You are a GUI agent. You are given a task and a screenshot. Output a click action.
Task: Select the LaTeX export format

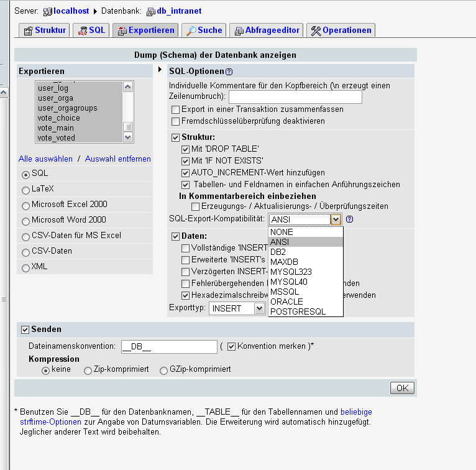(25, 190)
